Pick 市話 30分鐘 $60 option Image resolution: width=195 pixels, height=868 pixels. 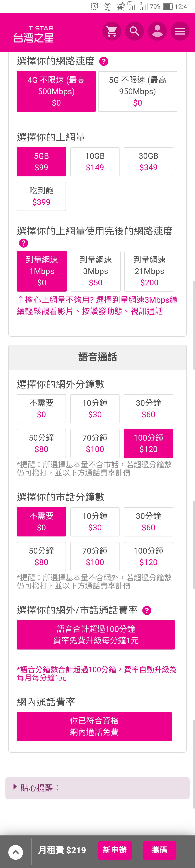coord(148,522)
